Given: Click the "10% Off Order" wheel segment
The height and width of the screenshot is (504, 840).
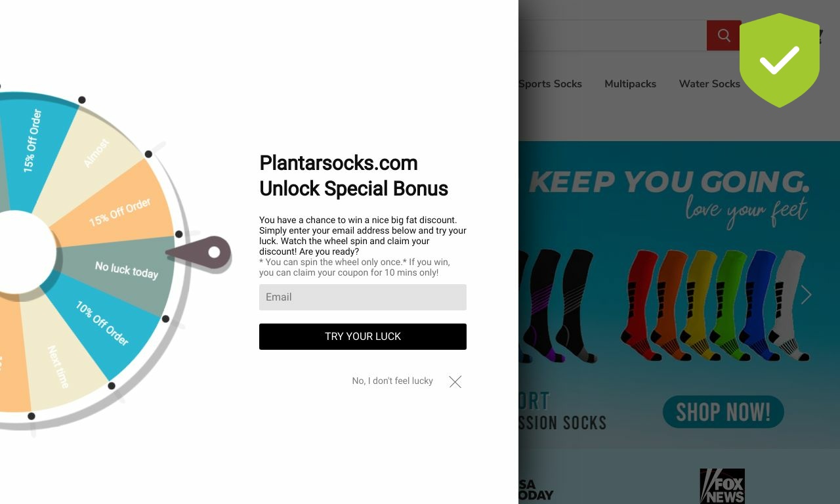Looking at the screenshot, I should click(102, 323).
